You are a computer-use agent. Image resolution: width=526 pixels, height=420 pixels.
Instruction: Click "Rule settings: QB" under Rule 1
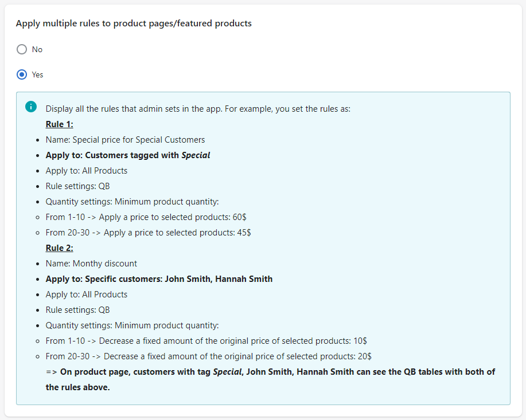pyautogui.click(x=77, y=186)
